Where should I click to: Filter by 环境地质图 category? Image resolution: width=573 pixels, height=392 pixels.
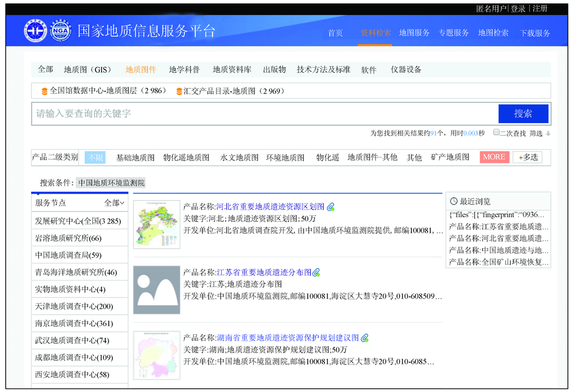click(285, 158)
